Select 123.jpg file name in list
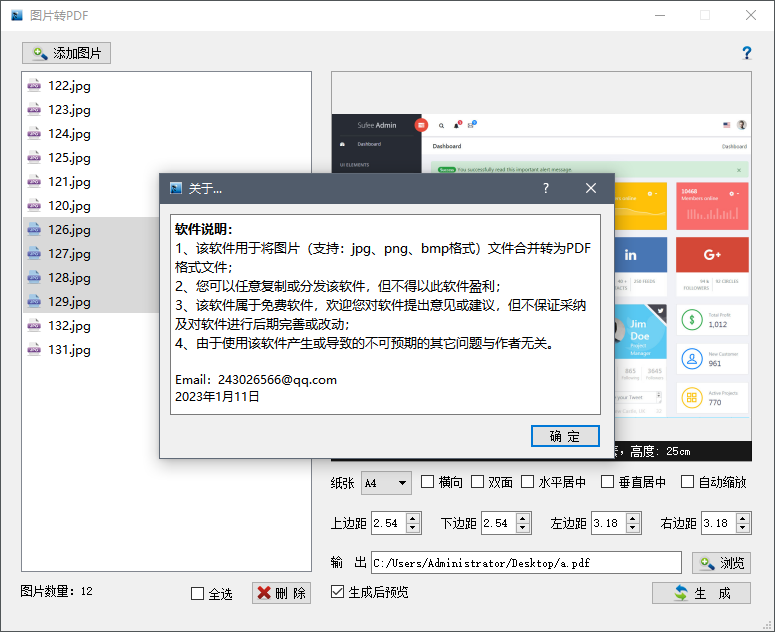 69,109
